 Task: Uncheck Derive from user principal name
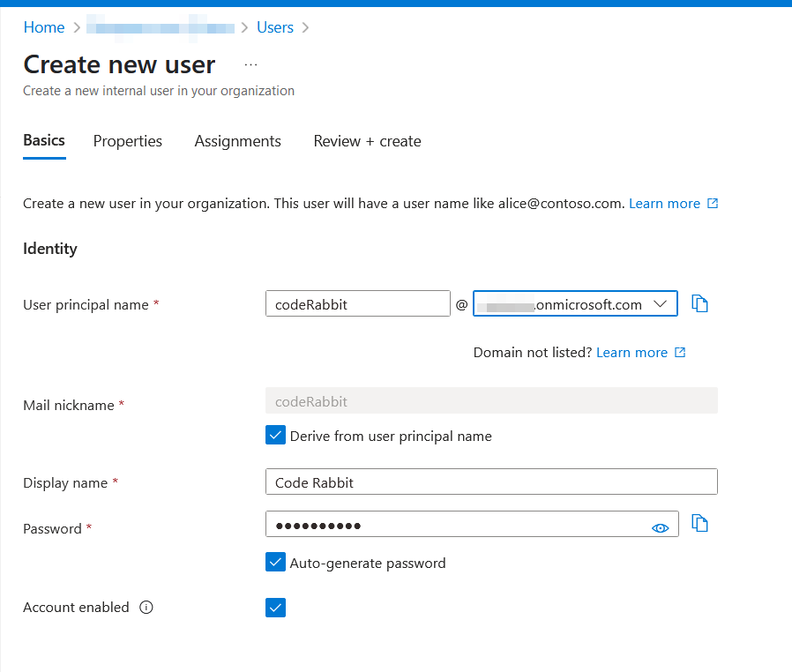tap(275, 435)
